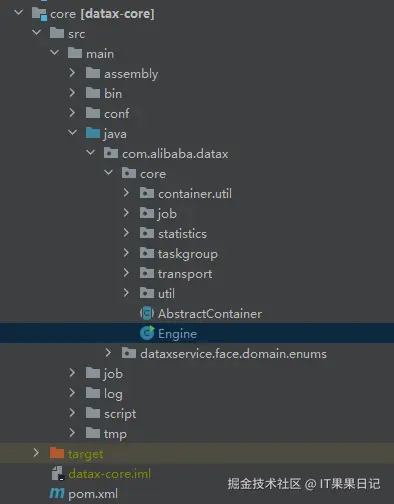
Task: Expand the bin folder chevron
Action: 72,93
